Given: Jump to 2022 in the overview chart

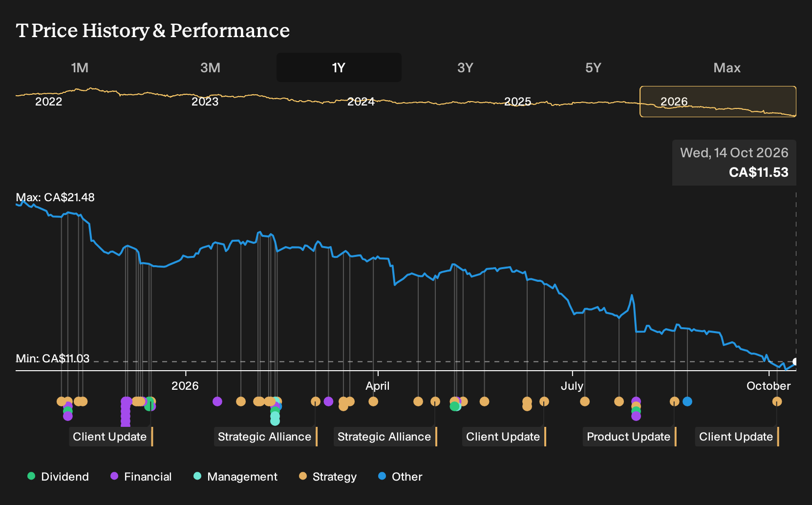Looking at the screenshot, I should 49,102.
